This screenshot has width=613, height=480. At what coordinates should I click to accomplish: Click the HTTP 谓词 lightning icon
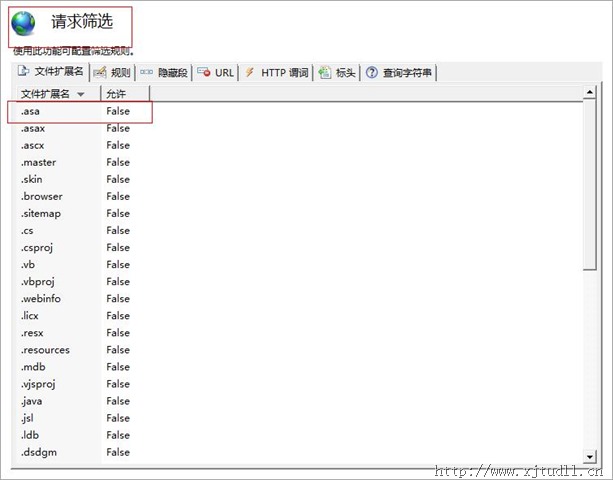[x=249, y=72]
